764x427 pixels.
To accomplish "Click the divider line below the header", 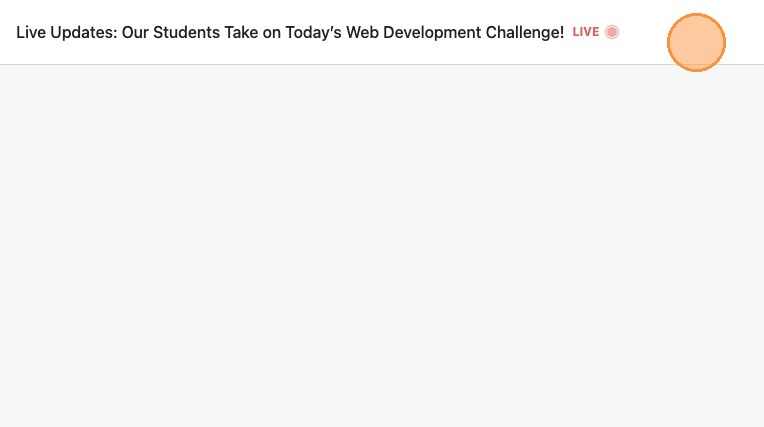I will pyautogui.click(x=382, y=64).
